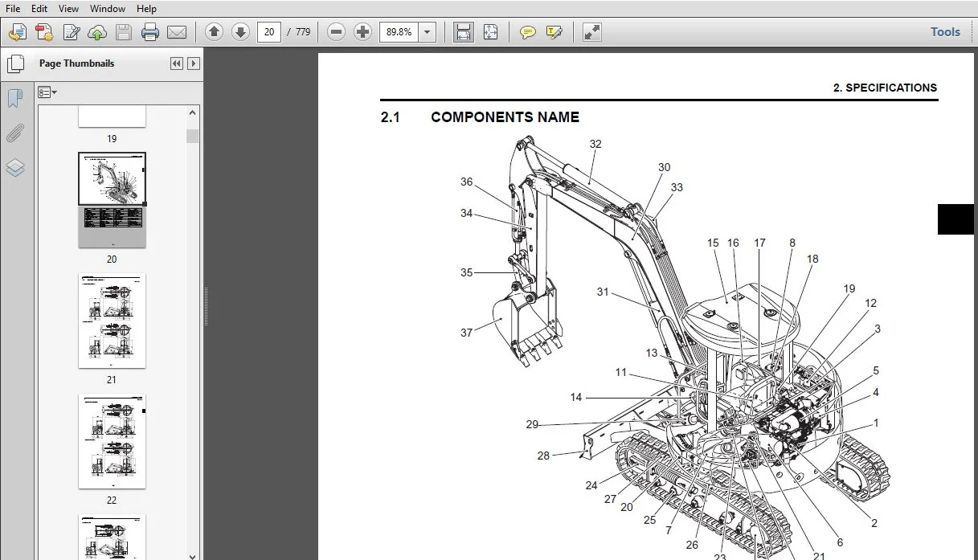Screen dimensions: 978x560
Task: Zoom out with the minus icon
Action: [x=337, y=32]
